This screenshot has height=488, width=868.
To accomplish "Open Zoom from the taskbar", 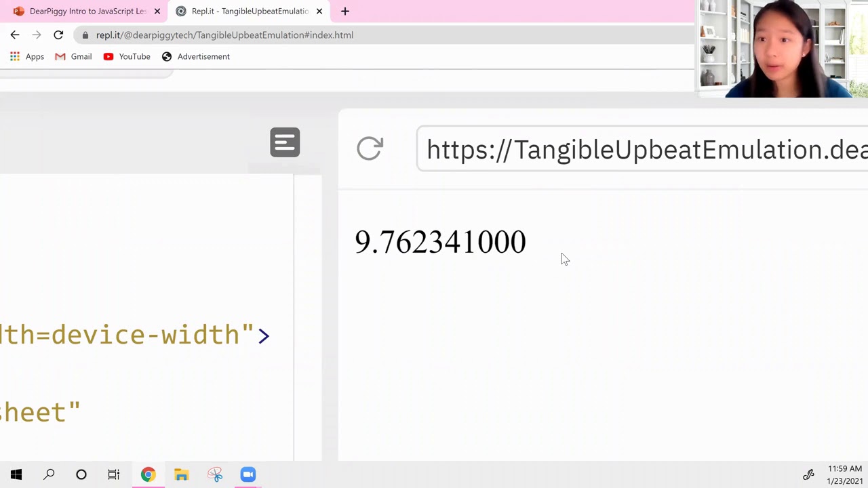I will 248,474.
